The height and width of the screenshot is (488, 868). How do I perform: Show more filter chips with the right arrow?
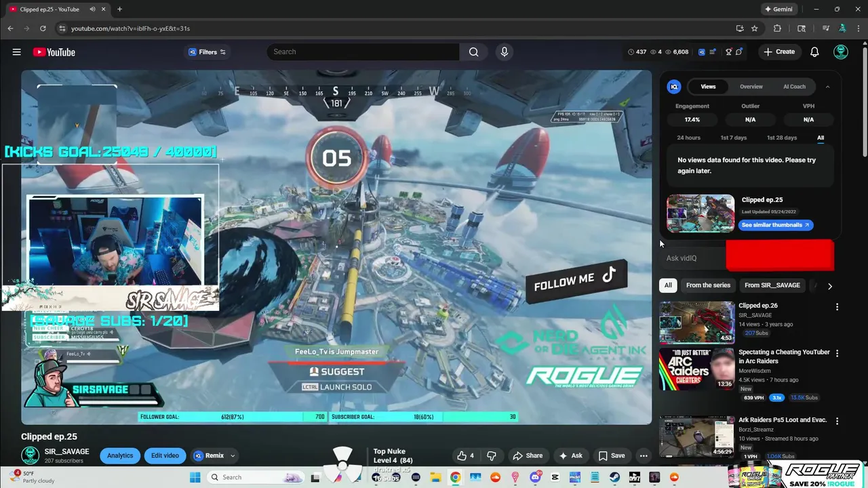[x=829, y=286]
